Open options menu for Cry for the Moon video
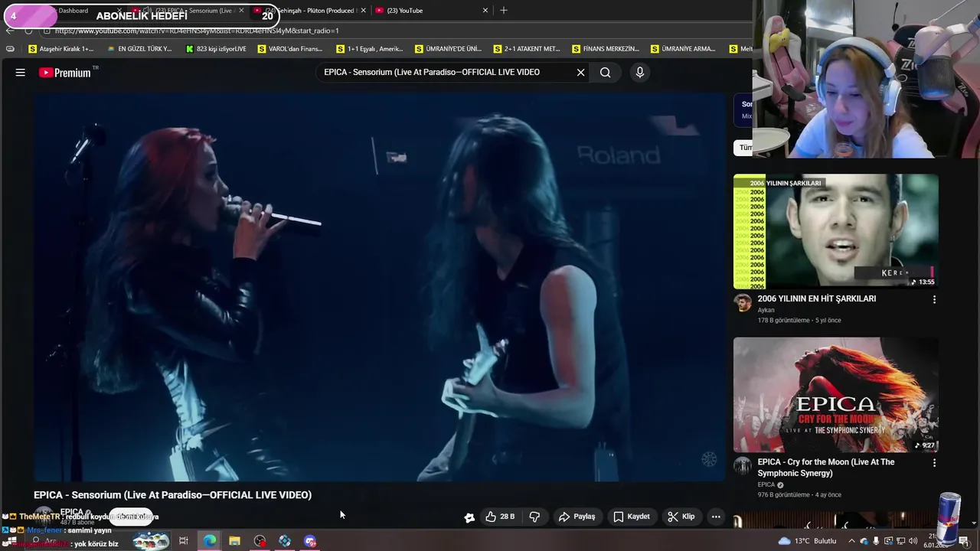The height and width of the screenshot is (551, 980). (934, 463)
